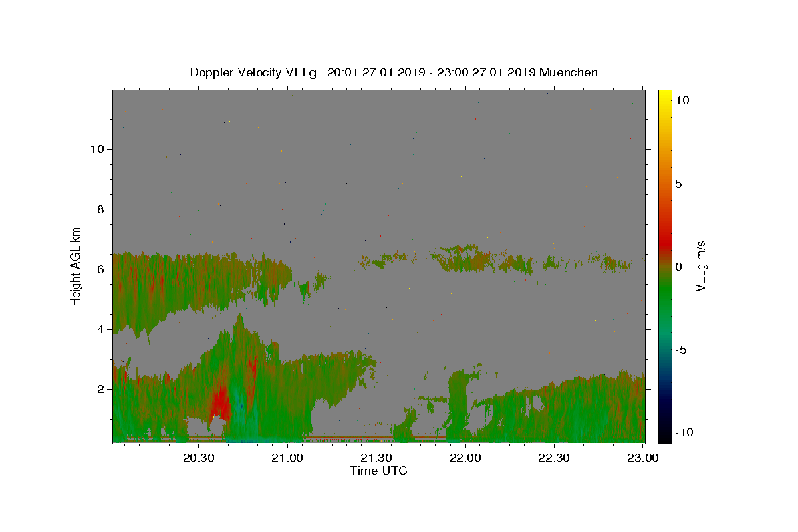The image size is (798, 532).
Task: Click the red updraft patch near 20:40
Action: click(x=220, y=402)
